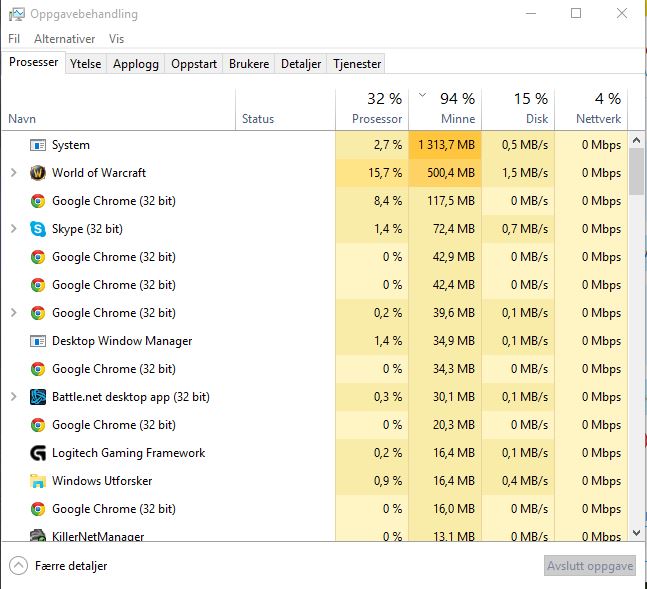Click the Chrome icon in the 42,9 MB row
This screenshot has width=647, height=589.
[38, 257]
